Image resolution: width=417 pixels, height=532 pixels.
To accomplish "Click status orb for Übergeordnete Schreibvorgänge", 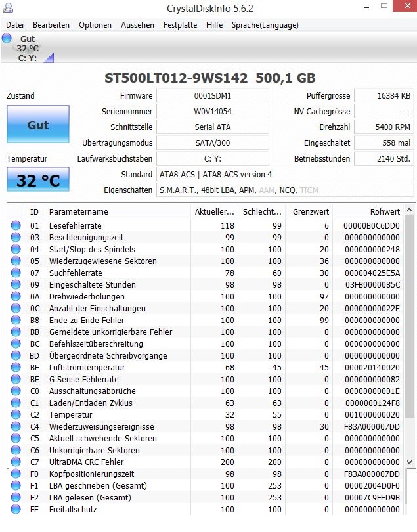I will coord(16,355).
